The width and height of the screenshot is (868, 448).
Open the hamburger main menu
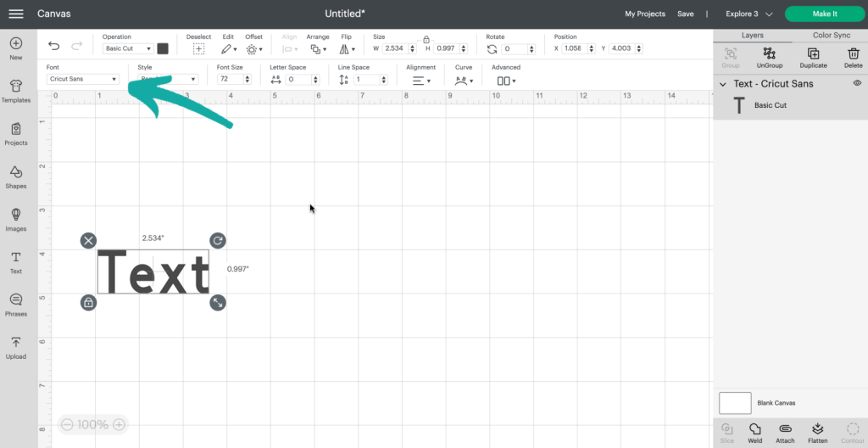[x=16, y=14]
